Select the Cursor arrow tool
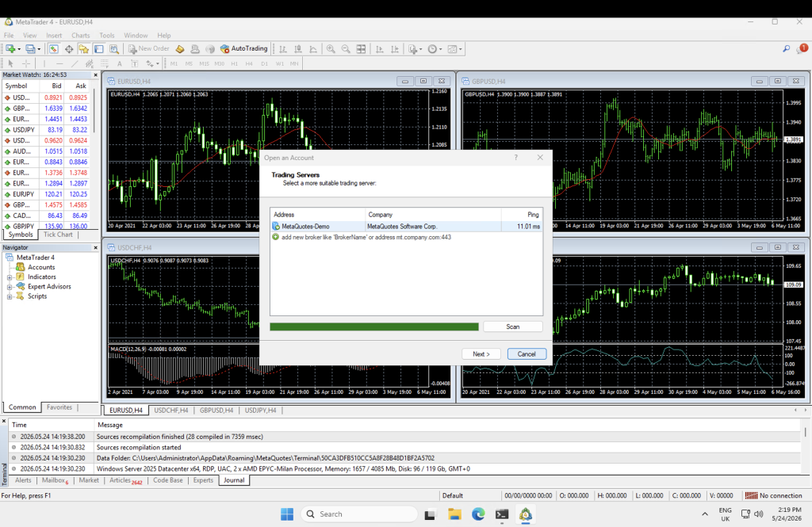Image resolution: width=812 pixels, height=527 pixels. point(10,63)
